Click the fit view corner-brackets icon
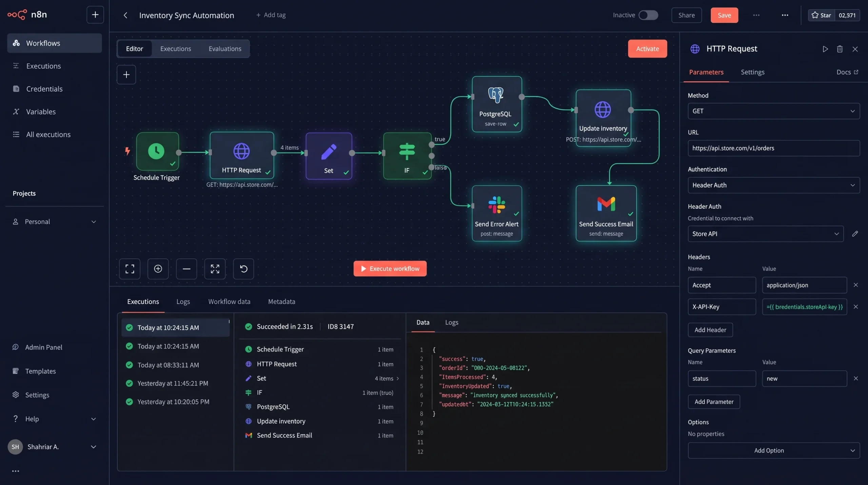The width and height of the screenshot is (868, 485). point(130,269)
